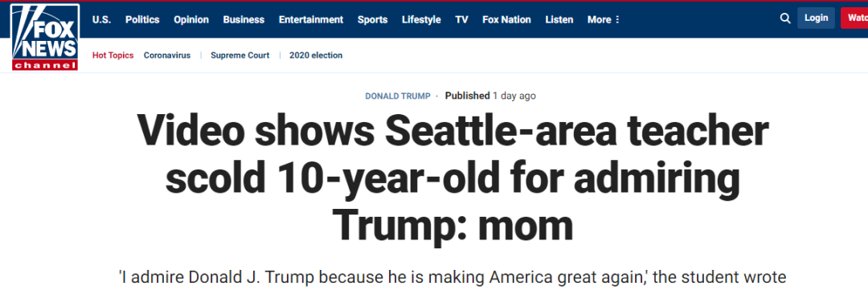Click the red Watch button
The height and width of the screenshot is (290, 868).
click(x=854, y=18)
